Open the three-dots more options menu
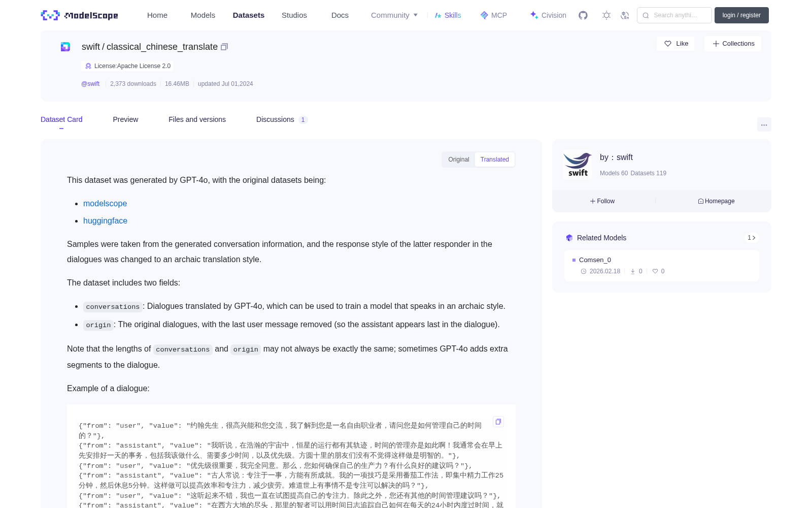 point(764,124)
